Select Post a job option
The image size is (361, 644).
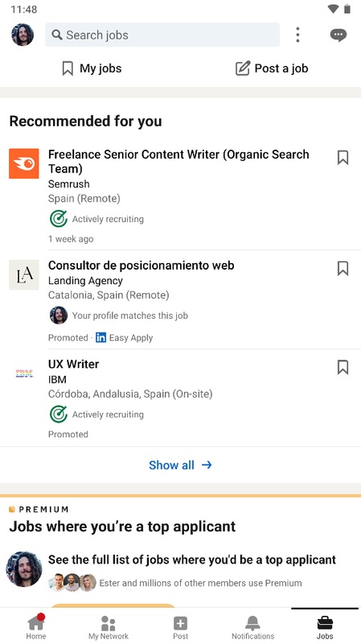point(272,68)
